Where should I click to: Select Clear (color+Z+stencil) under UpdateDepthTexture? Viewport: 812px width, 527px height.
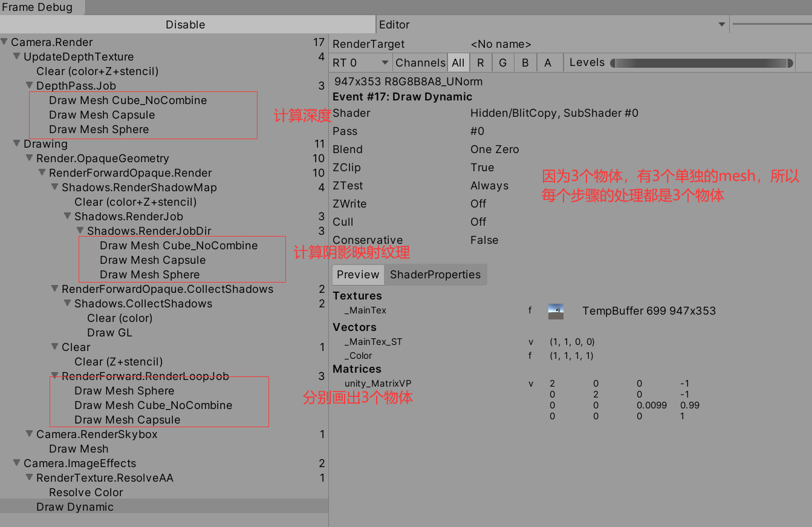(97, 71)
